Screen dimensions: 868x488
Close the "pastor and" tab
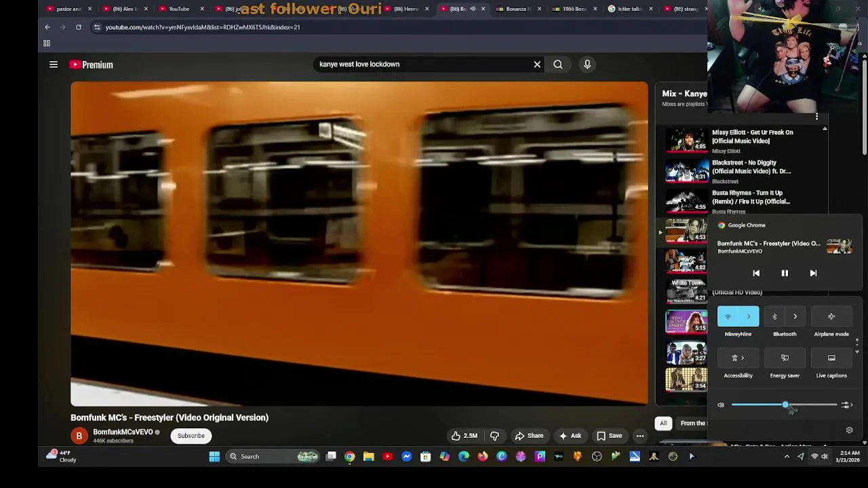point(90,9)
